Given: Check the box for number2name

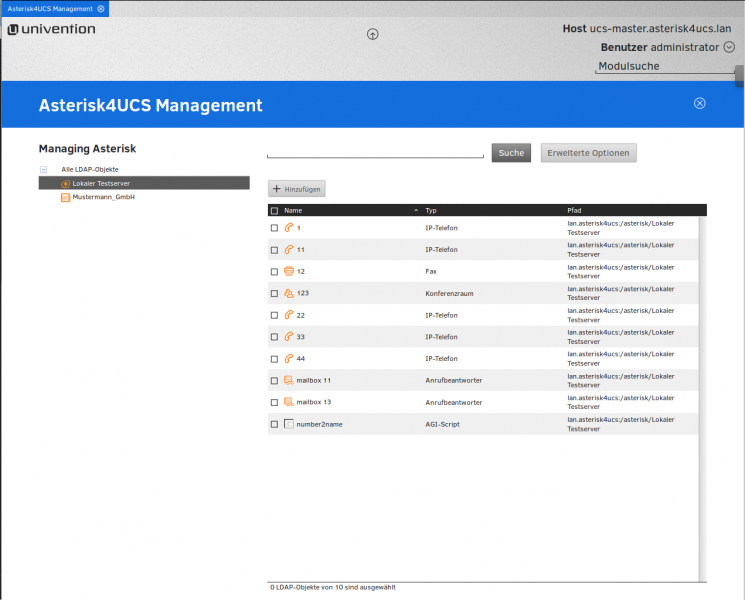Looking at the screenshot, I should coord(274,424).
